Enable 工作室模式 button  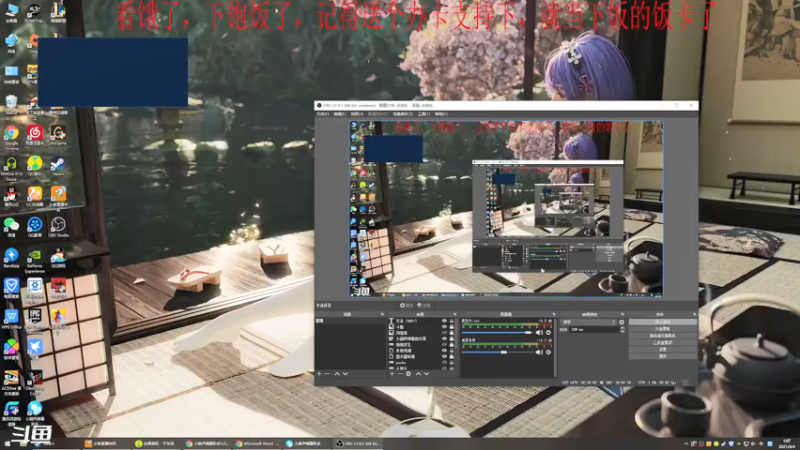tap(662, 343)
